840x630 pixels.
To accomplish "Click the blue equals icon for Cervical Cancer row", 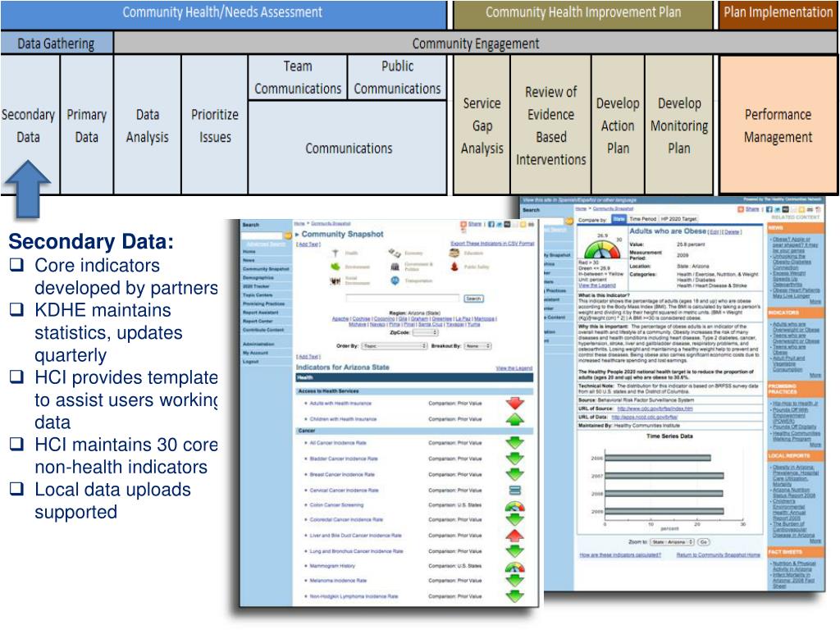I will 515,491.
